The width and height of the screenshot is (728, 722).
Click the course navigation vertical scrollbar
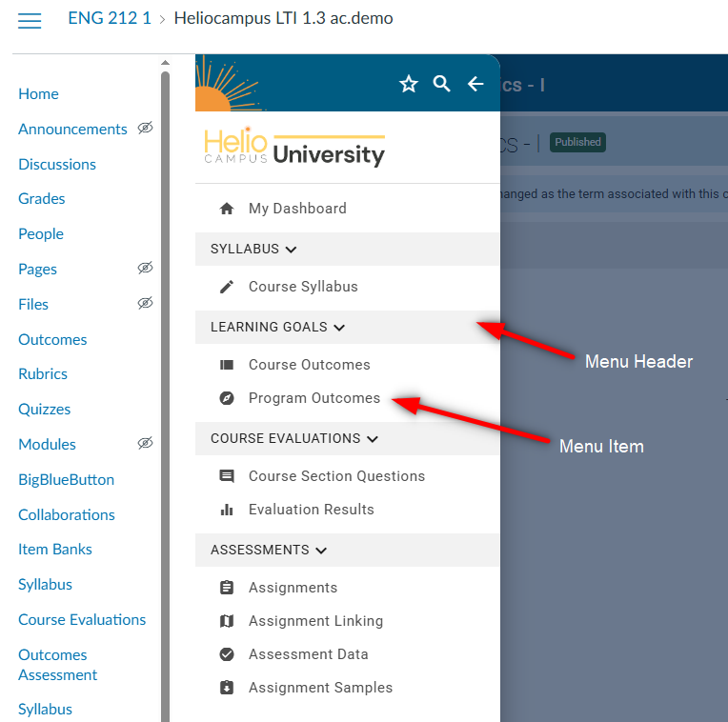pyautogui.click(x=165, y=381)
